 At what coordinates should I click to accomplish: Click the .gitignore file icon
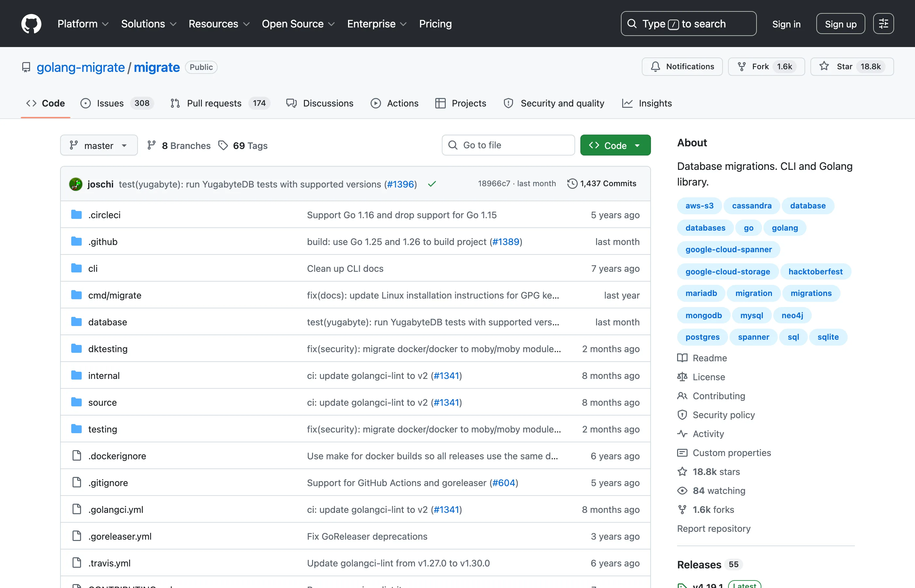[77, 482]
